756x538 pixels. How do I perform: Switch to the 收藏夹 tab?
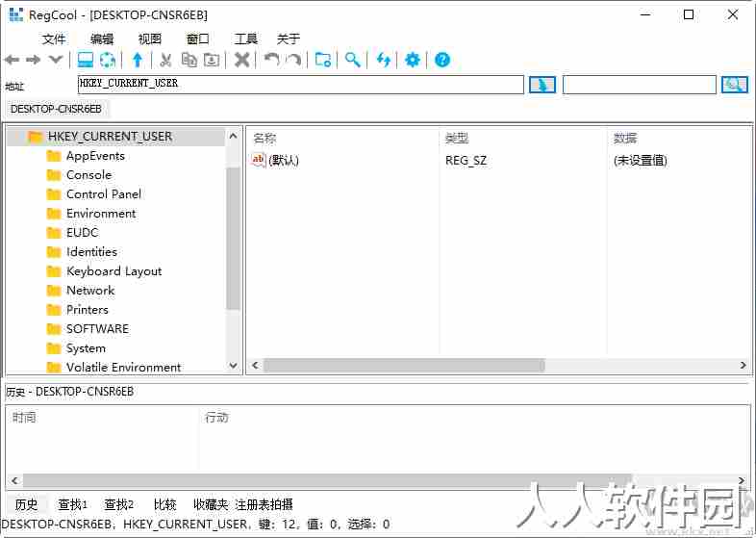(x=211, y=504)
